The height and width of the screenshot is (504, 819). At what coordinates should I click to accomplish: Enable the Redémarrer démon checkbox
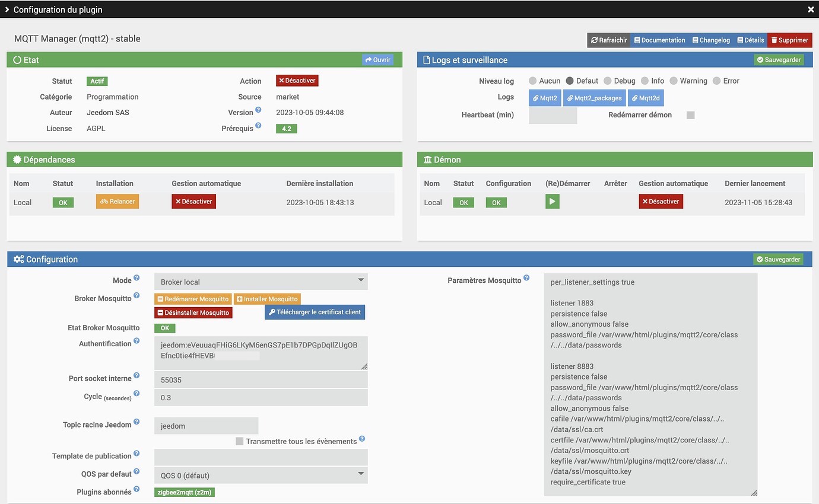tap(690, 115)
